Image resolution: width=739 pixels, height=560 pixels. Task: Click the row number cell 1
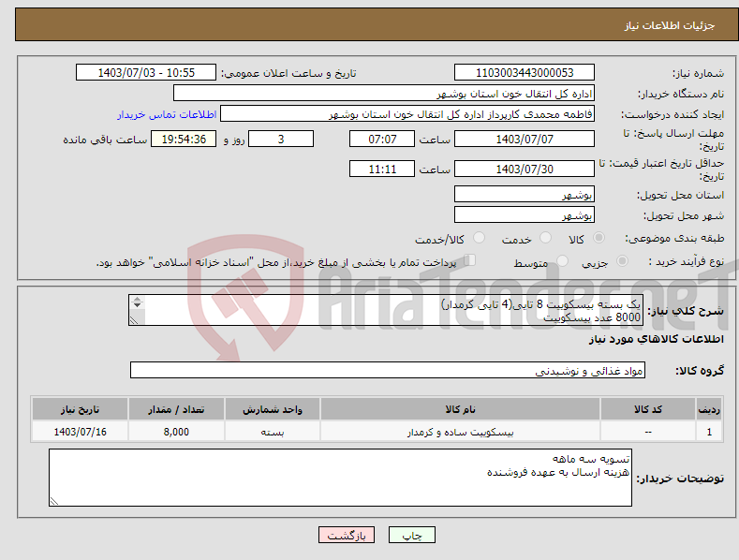pos(709,432)
